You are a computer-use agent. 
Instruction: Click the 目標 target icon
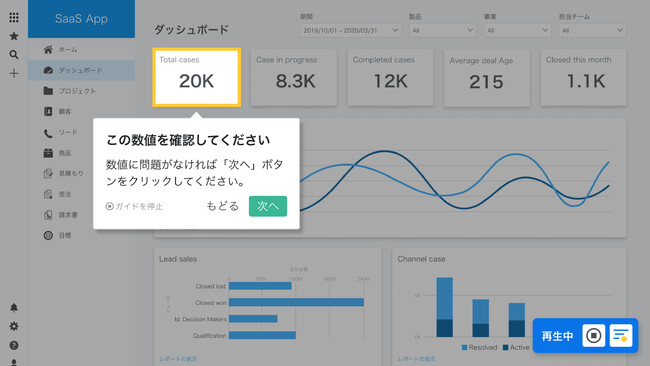(48, 235)
